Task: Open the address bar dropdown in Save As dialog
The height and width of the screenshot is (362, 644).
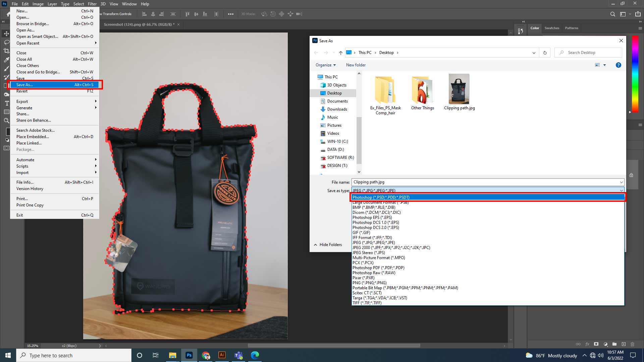Action: tap(534, 53)
